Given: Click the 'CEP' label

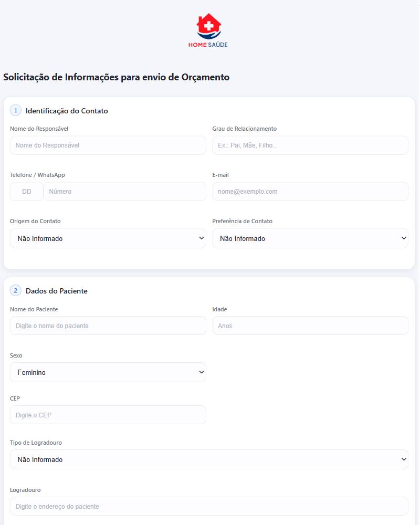Looking at the screenshot, I should (15, 398).
